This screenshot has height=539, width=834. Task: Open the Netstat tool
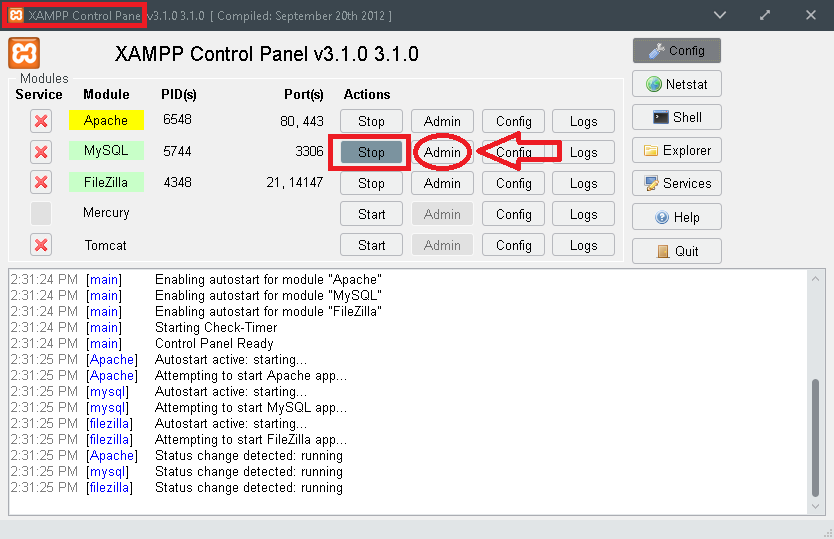click(677, 84)
